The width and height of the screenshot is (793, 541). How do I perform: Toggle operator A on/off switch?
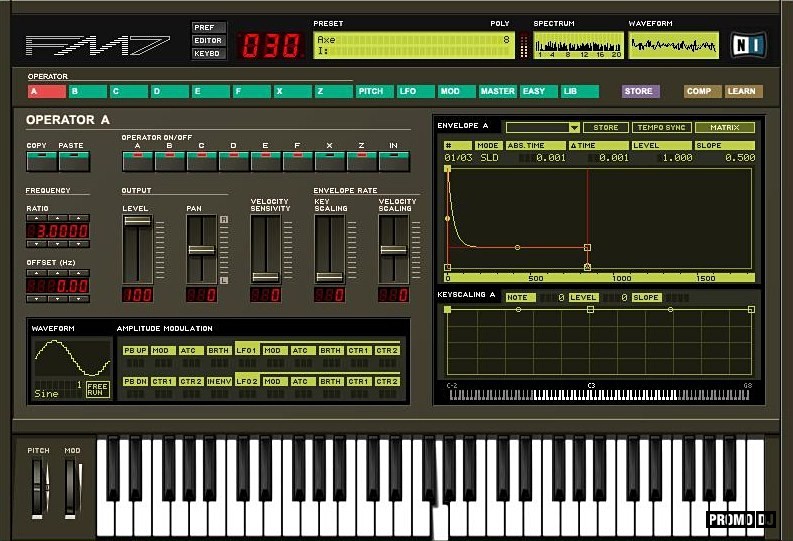(138, 161)
